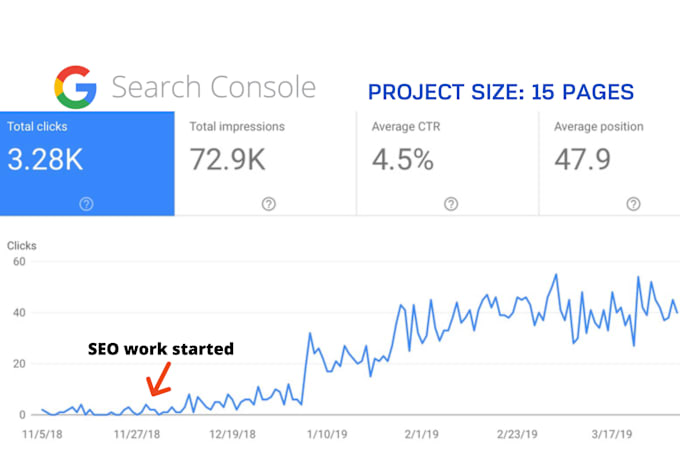Toggle the Total clicks metric card
The height and width of the screenshot is (458, 680).
pyautogui.click(x=87, y=164)
